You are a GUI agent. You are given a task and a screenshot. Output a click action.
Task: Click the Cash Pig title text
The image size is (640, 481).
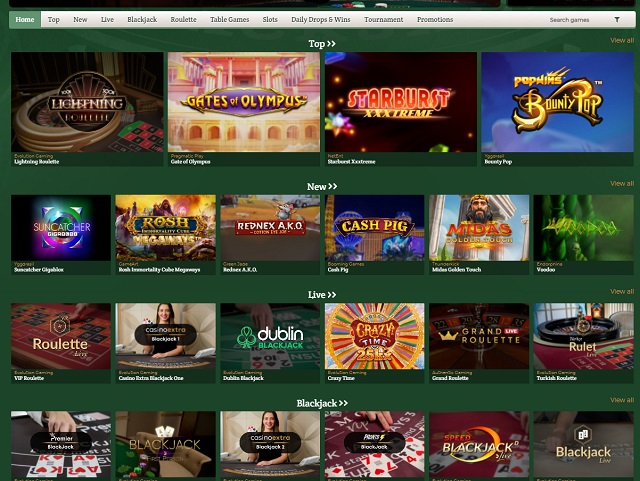(338, 270)
